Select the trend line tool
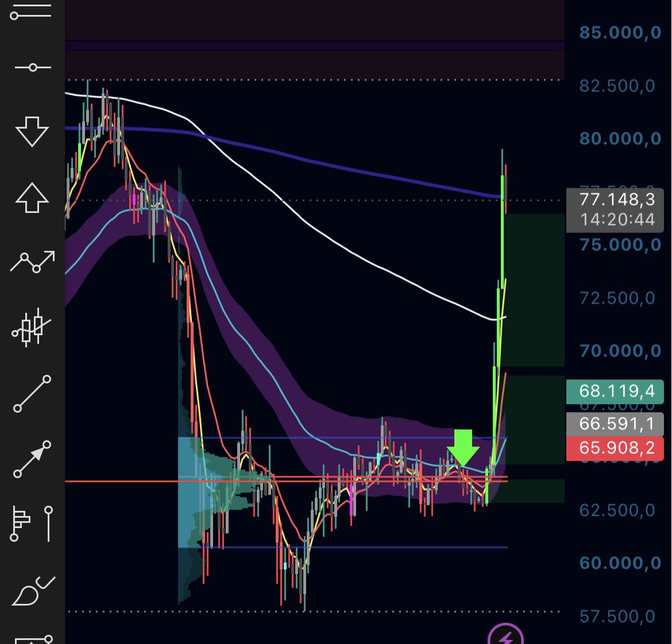The image size is (672, 644). pyautogui.click(x=32, y=394)
